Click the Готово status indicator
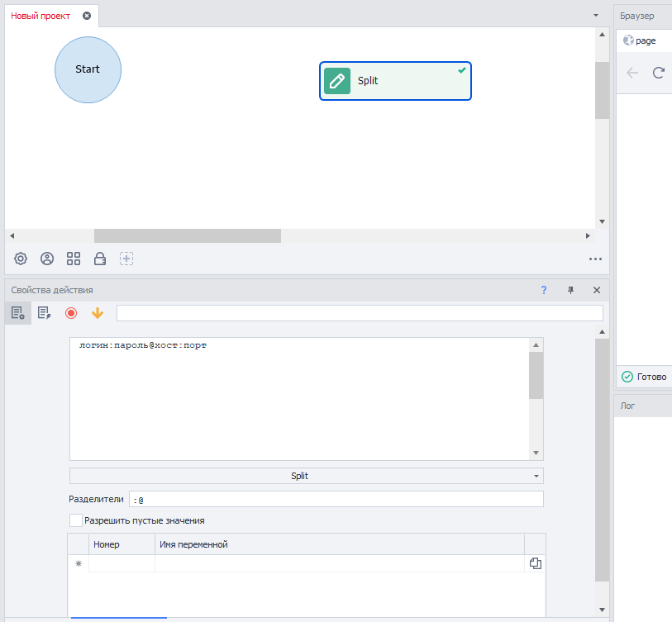 [x=644, y=377]
